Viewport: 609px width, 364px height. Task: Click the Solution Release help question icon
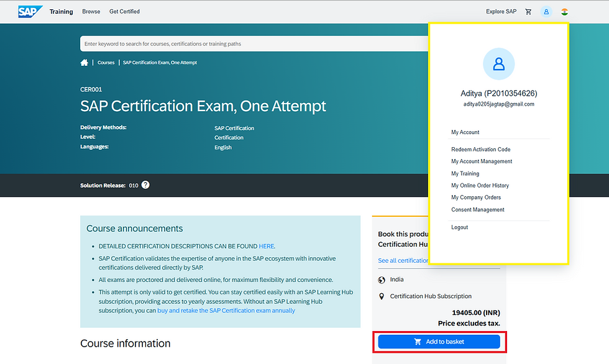(x=145, y=184)
